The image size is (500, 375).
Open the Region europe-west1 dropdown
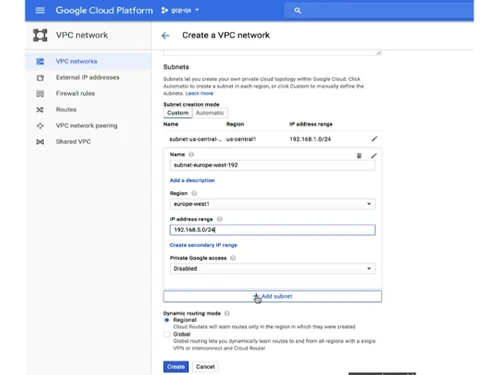[x=272, y=204]
